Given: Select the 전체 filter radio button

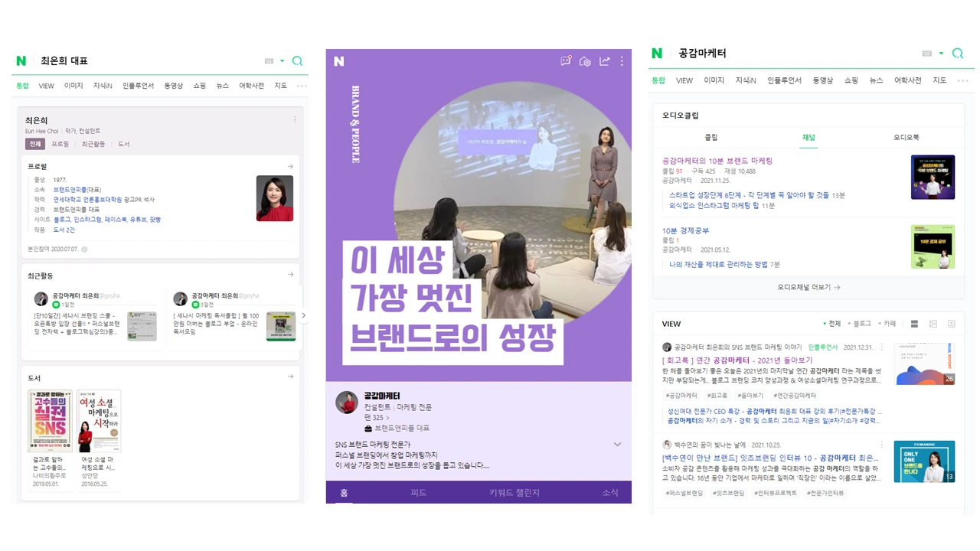Looking at the screenshot, I should tap(825, 323).
